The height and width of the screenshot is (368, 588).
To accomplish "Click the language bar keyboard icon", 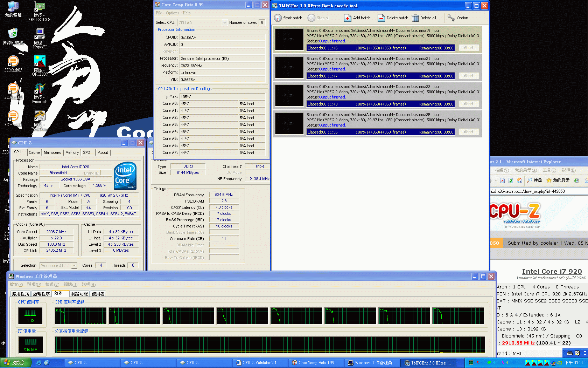I will pos(570,353).
